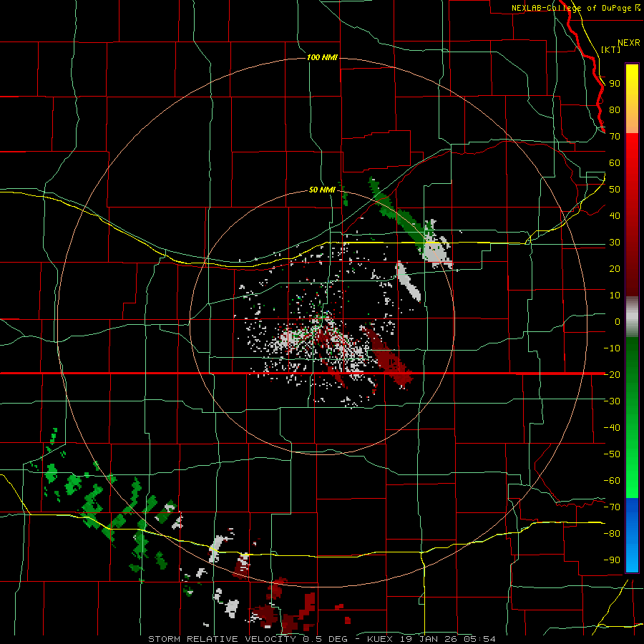Click the -50 knot label on the color scale

[612, 454]
